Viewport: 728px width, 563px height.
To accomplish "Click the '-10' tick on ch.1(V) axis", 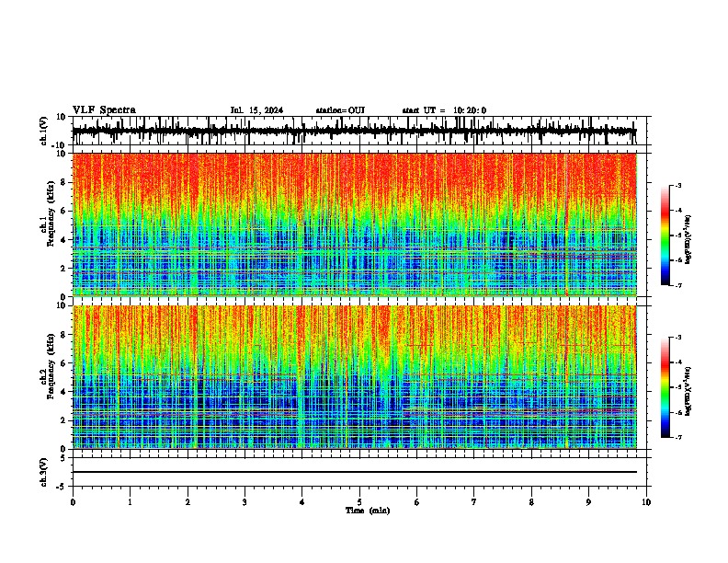I will coord(60,145).
